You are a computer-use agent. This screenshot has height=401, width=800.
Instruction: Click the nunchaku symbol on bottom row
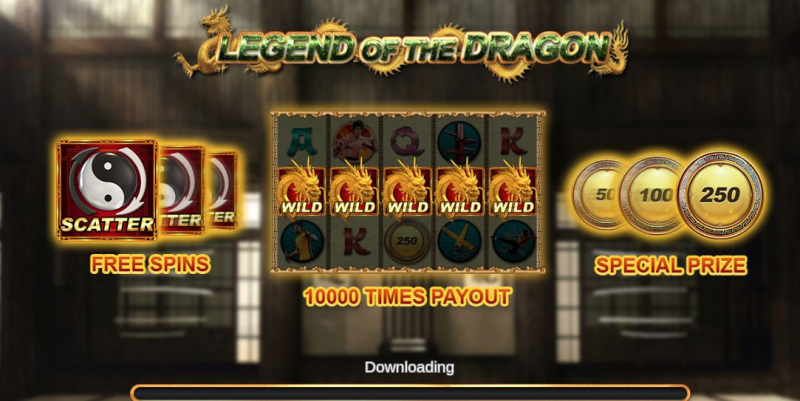(x=460, y=241)
